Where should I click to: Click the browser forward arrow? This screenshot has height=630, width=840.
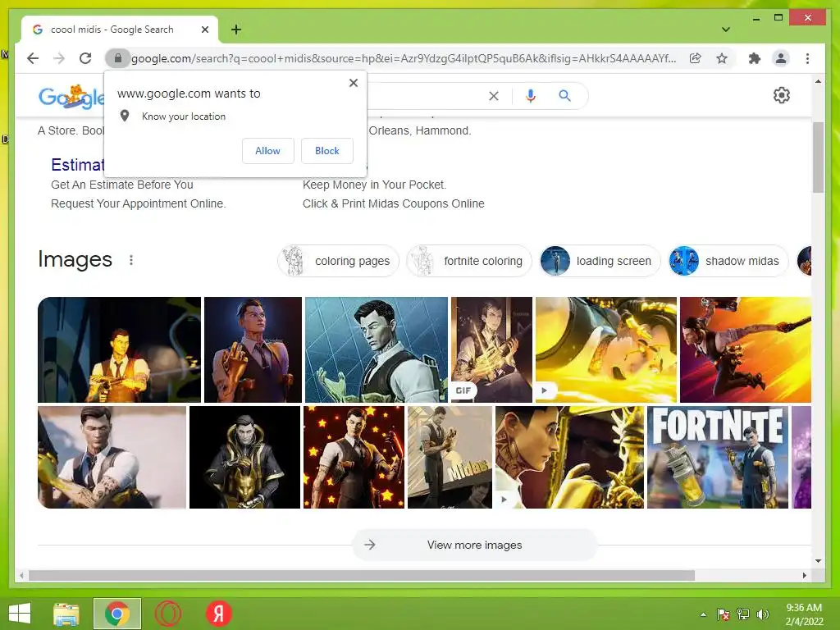pos(59,58)
